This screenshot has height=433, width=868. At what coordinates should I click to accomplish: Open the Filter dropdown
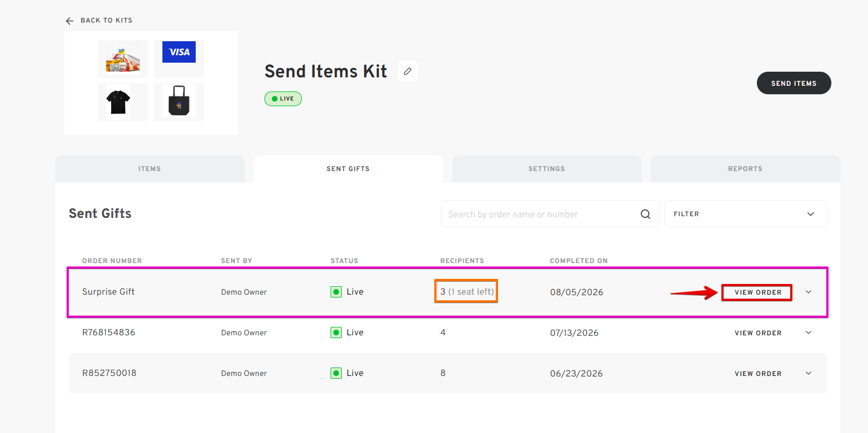coord(746,214)
